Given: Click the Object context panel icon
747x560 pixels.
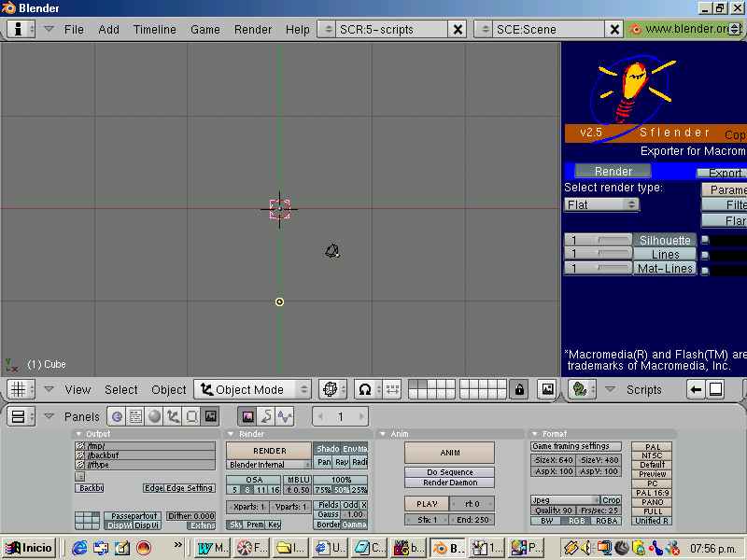Looking at the screenshot, I should coord(173,416).
